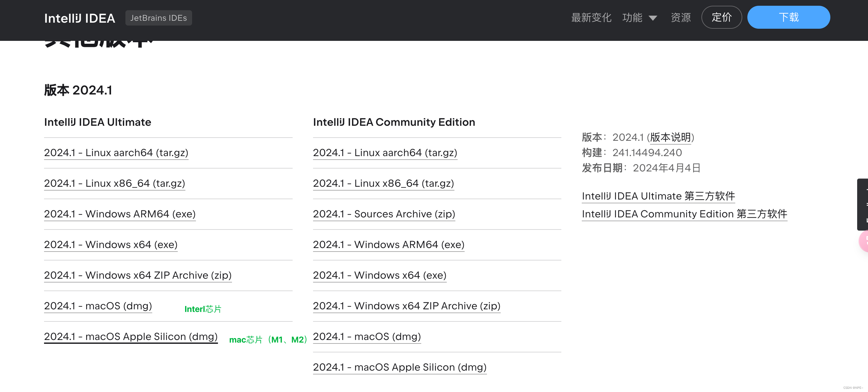The width and height of the screenshot is (868, 392).
Task: Open IntelliJ IDEA Ultimate 第三方软件 link
Action: pos(658,196)
